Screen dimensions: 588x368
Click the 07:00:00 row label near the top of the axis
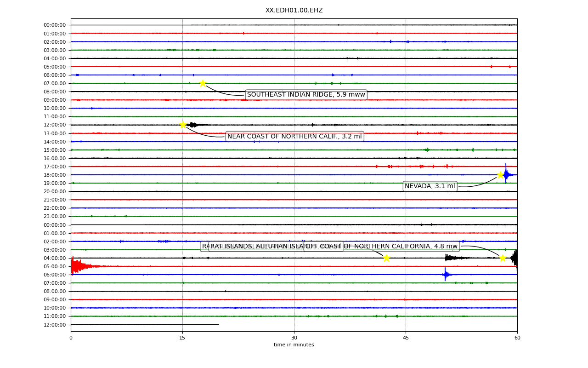(x=55, y=83)
